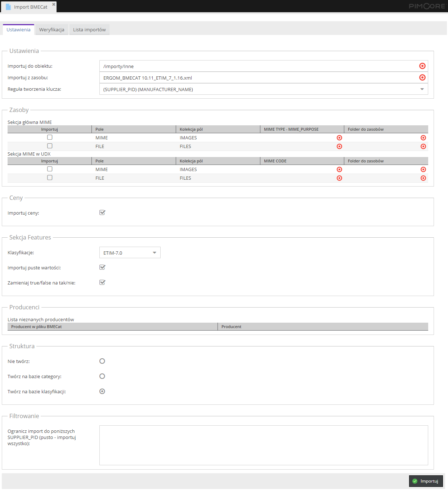Click target icon for Importuj do obiektu field
The width and height of the screenshot is (448, 493).
422,66
